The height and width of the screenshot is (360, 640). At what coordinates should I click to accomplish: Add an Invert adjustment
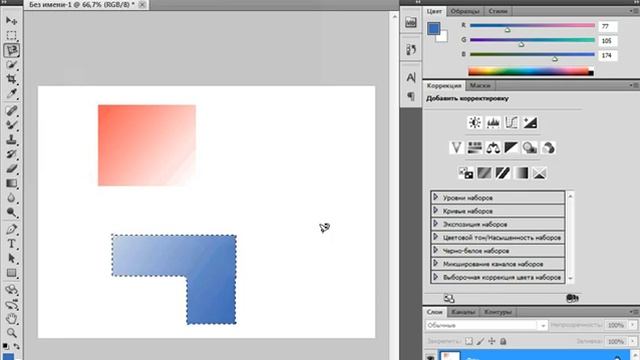[x=466, y=173]
